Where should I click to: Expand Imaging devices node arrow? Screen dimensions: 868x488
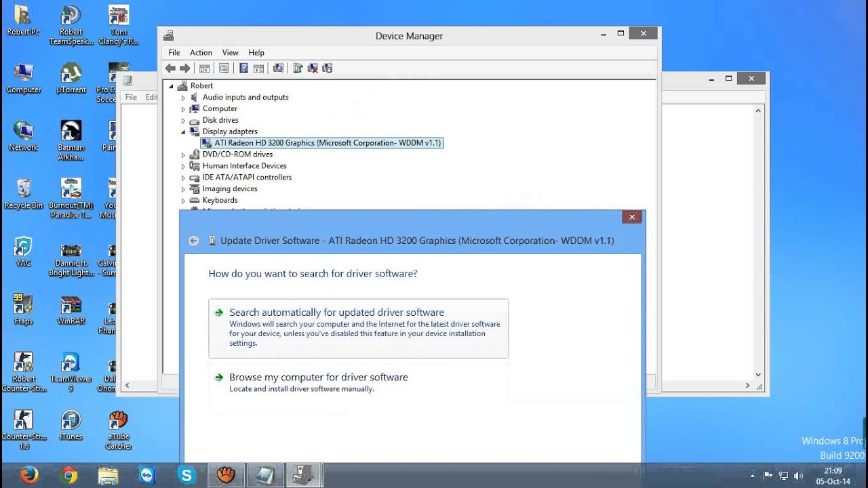tap(183, 190)
